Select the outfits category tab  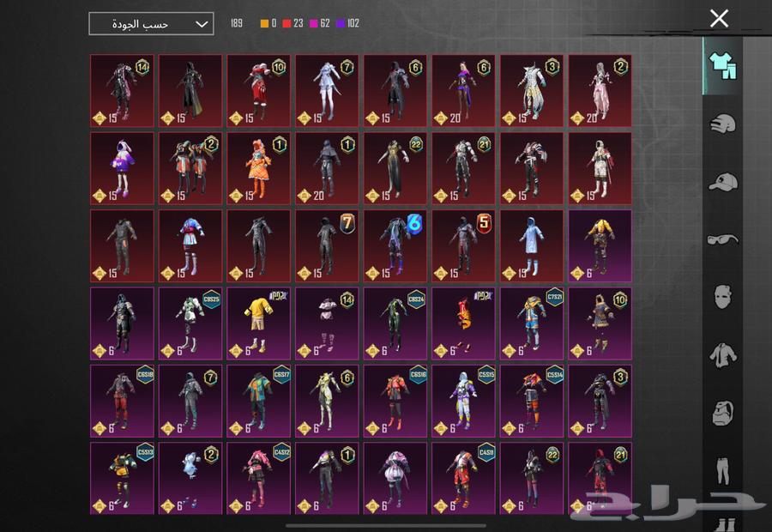(x=722, y=65)
